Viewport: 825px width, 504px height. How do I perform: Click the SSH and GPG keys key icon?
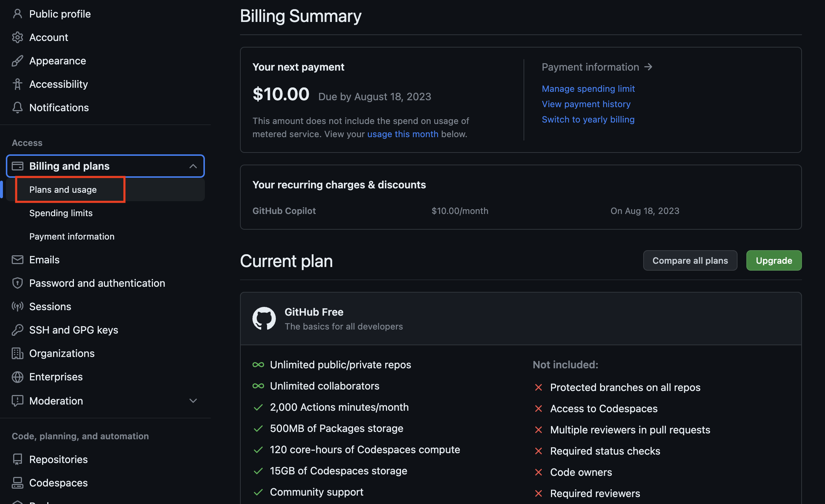coord(17,330)
